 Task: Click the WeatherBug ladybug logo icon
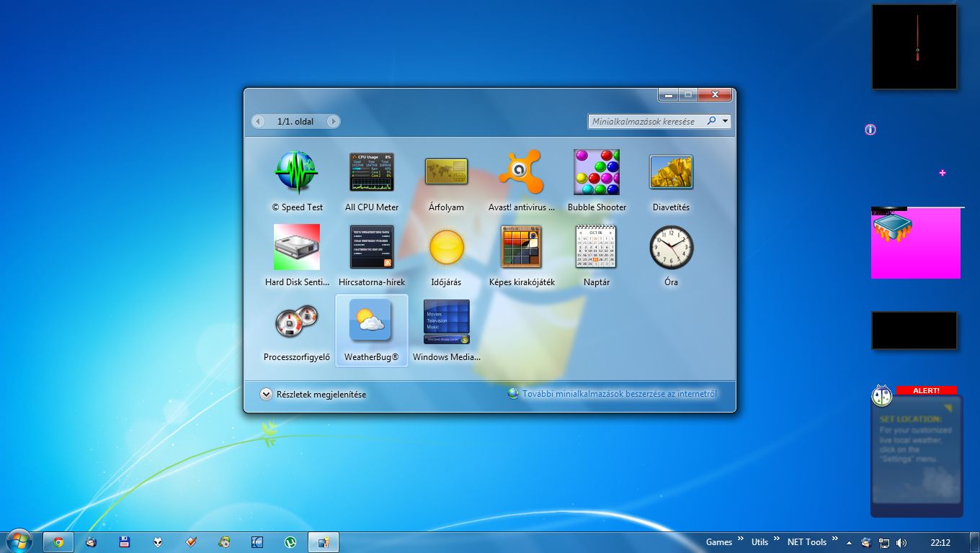882,395
